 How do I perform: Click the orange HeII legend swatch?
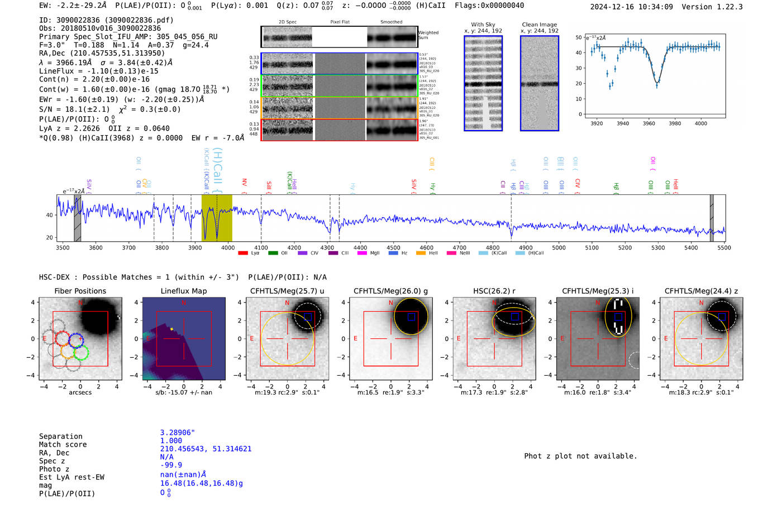421,253
